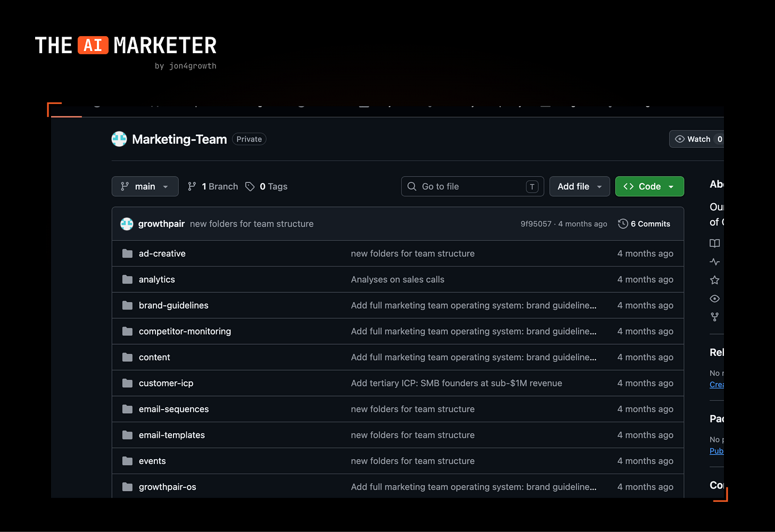The image size is (775, 532).
Task: Open the 0 Tags link
Action: click(266, 186)
